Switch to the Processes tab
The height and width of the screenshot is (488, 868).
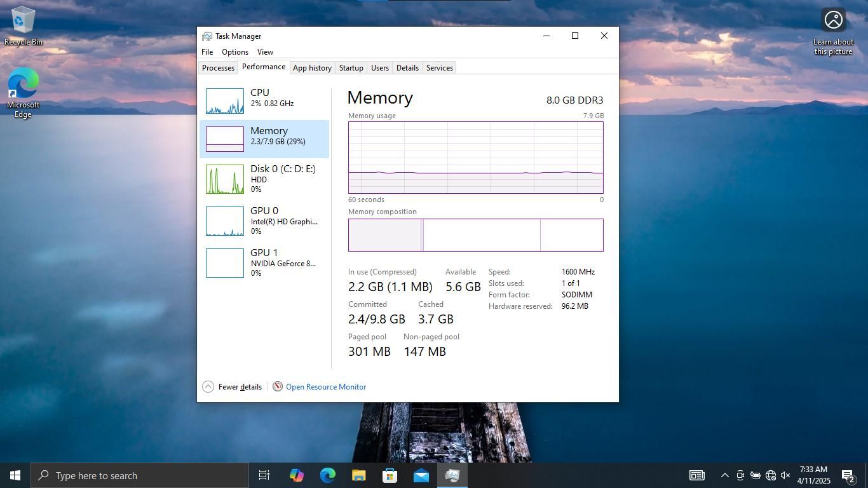coord(218,68)
